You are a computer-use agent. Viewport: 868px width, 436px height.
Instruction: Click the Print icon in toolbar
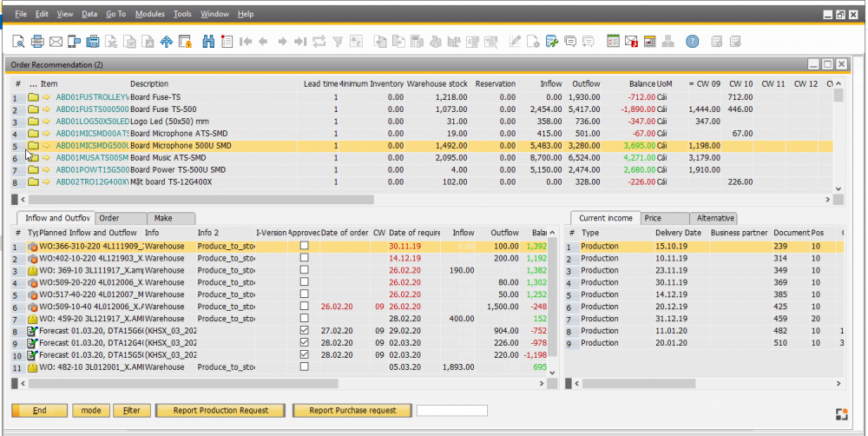click(x=37, y=41)
